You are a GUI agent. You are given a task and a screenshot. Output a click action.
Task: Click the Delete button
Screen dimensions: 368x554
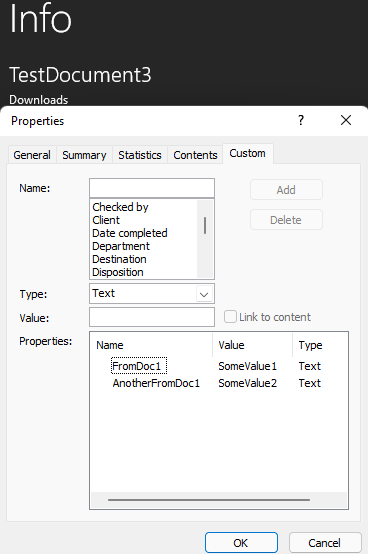coord(286,220)
